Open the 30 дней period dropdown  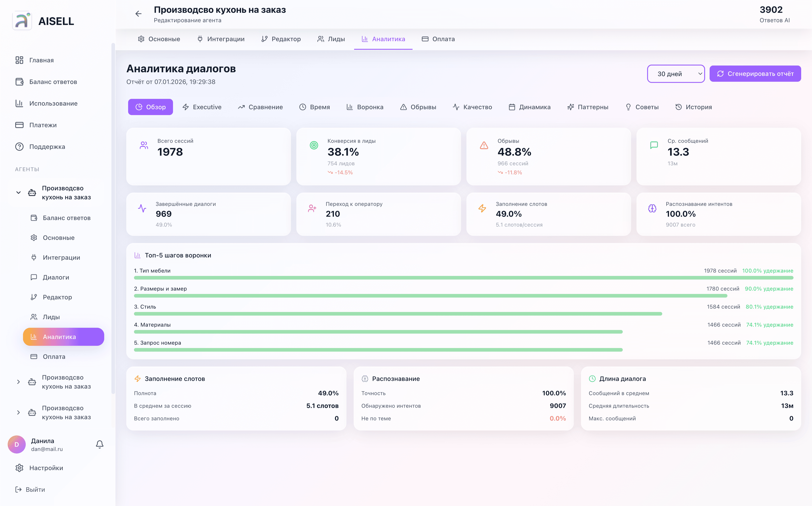(676, 74)
